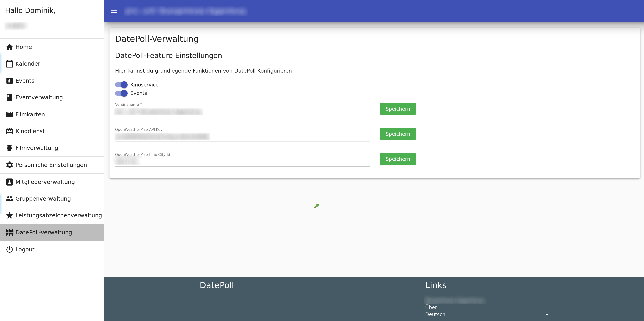The width and height of the screenshot is (644, 321).
Task: Click the Über footer link
Action: tap(431, 307)
